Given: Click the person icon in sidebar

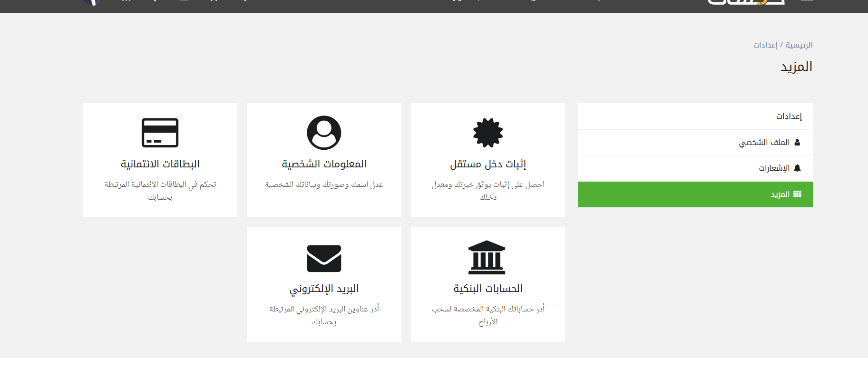Looking at the screenshot, I should 797,142.
